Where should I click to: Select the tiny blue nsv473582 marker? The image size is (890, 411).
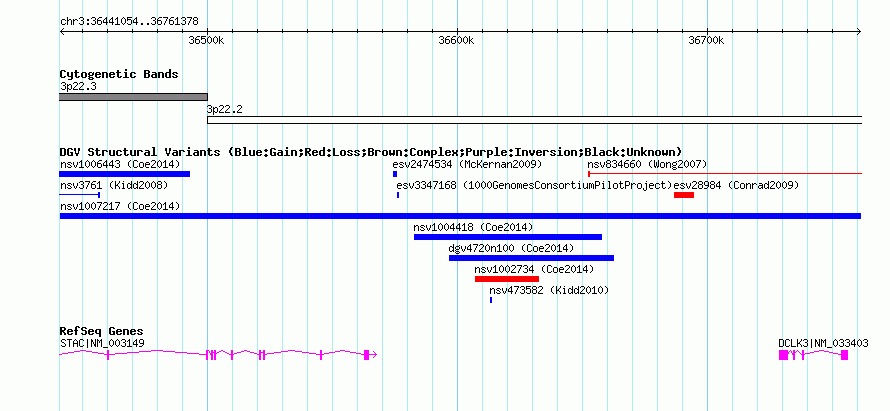point(491,300)
